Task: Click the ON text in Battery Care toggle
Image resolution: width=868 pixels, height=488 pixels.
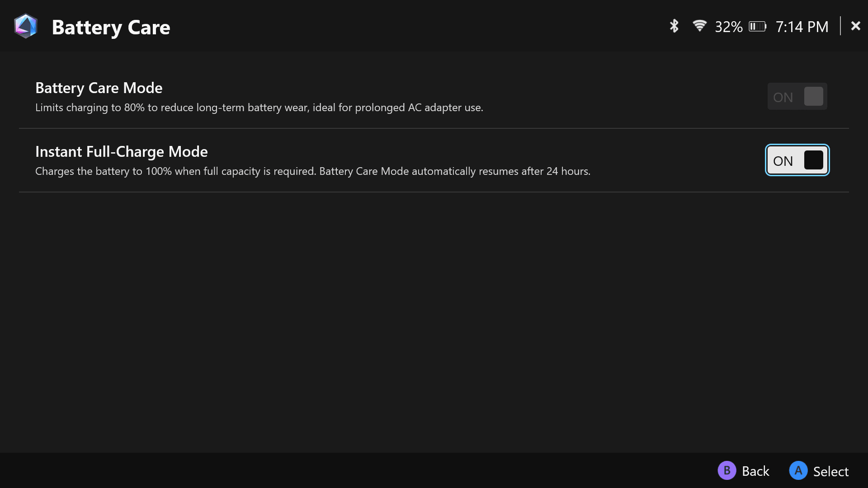Action: pos(783,97)
